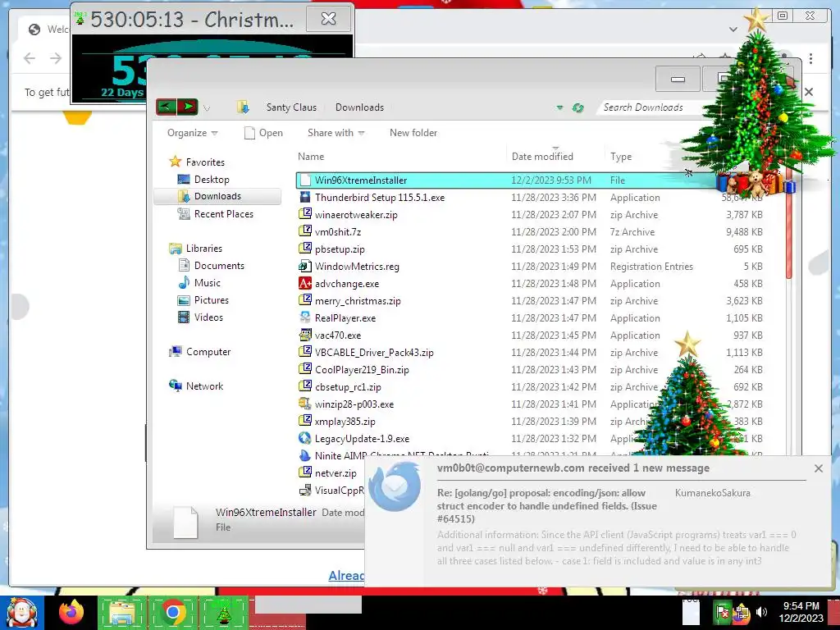Open the address bar history dropdown arrow
This screenshot has height=630, width=840.
(x=559, y=107)
